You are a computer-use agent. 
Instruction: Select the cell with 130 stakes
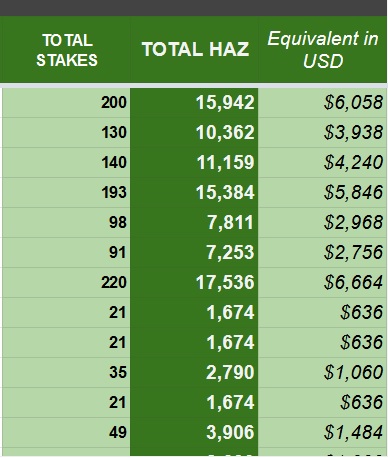(66, 132)
